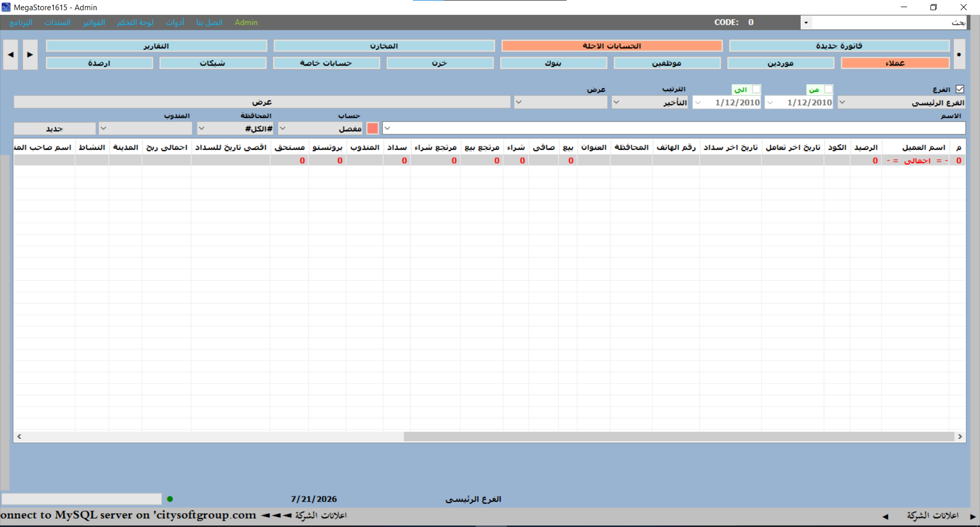
Task: Expand the empty عرض dropdown
Action: [519, 103]
